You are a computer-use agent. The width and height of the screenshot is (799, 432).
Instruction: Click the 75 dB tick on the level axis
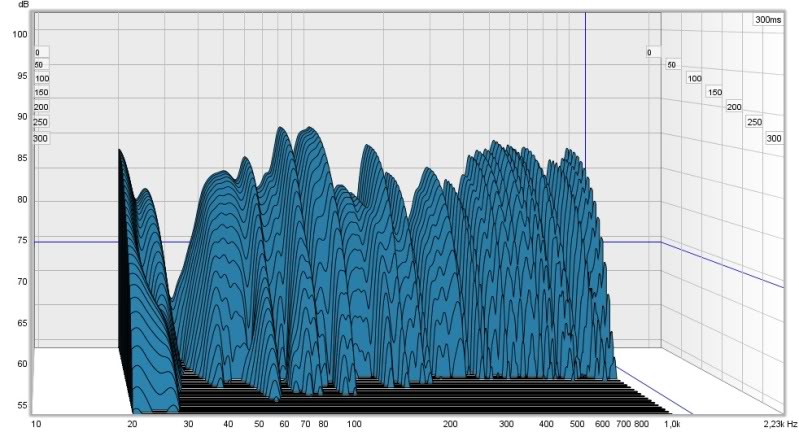pos(22,241)
